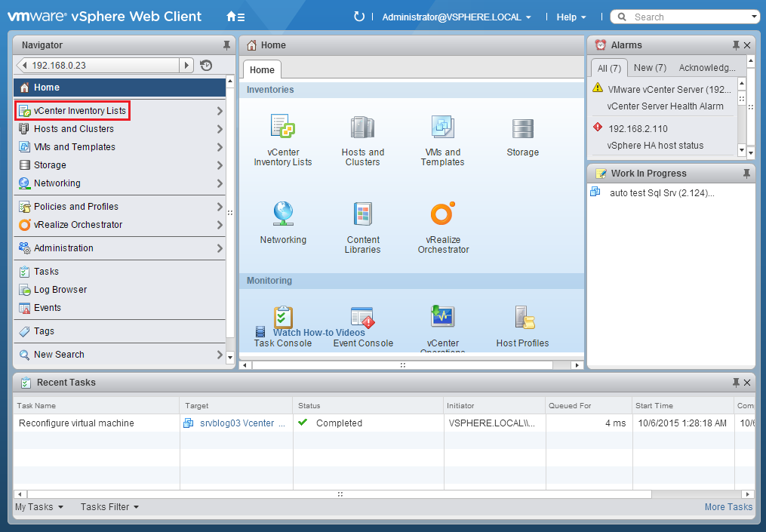766x532 pixels.
Task: Click the More Tasks link
Action: click(728, 507)
